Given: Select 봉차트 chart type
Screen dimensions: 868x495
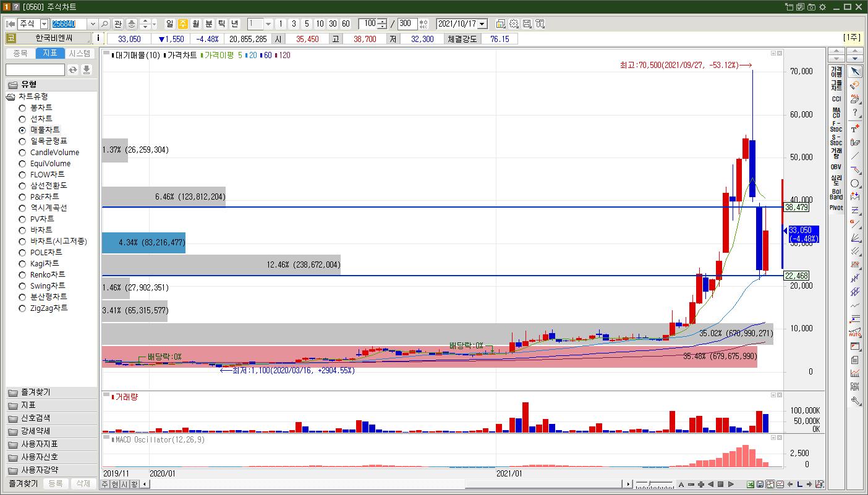Looking at the screenshot, I should pyautogui.click(x=41, y=108).
